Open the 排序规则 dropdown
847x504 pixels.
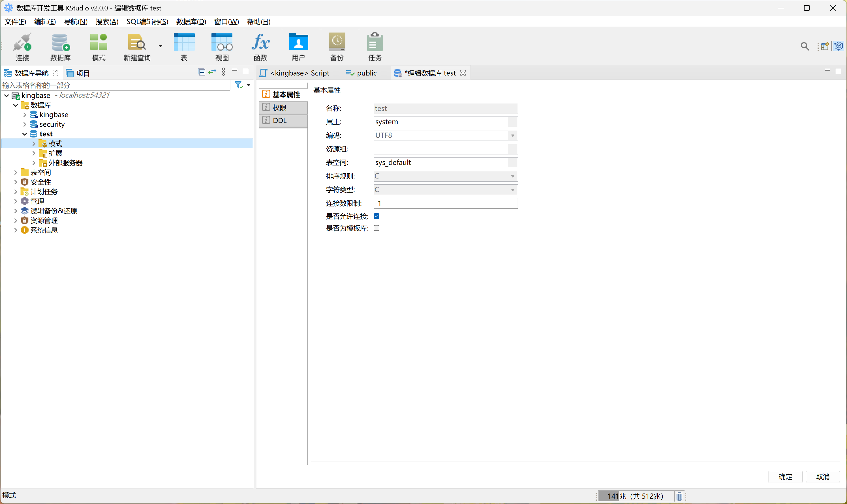[x=446, y=176]
